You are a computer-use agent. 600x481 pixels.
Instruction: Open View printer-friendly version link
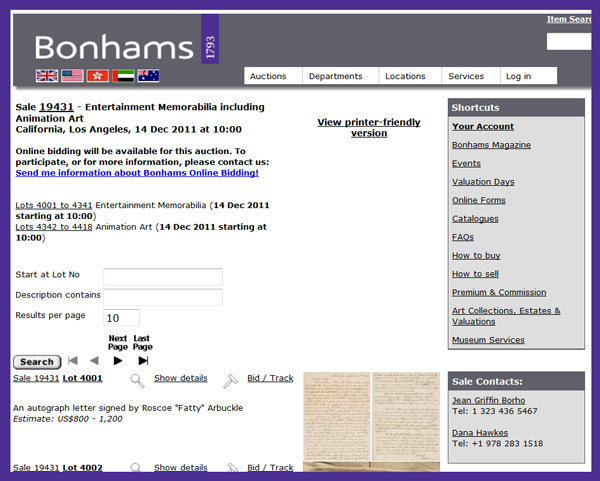[369, 127]
